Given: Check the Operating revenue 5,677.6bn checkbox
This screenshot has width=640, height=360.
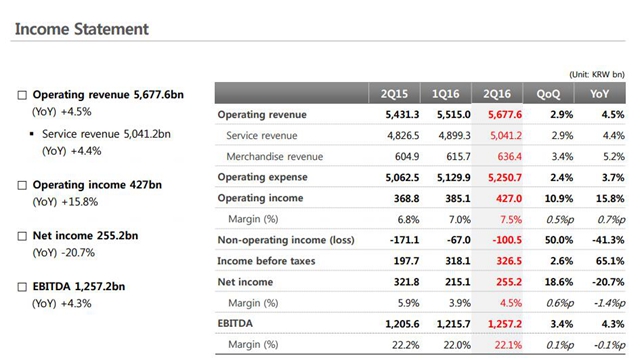Looking at the screenshot, I should tap(22, 95).
